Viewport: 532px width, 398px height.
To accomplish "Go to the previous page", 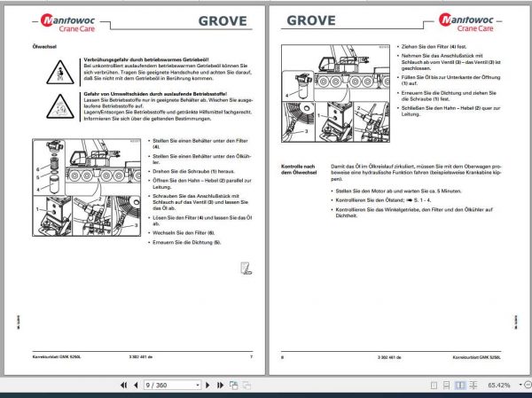I will (x=136, y=385).
